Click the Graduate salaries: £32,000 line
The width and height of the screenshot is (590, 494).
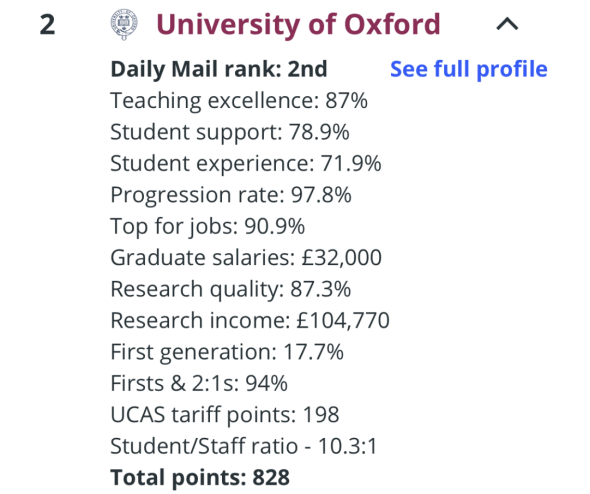click(x=246, y=258)
